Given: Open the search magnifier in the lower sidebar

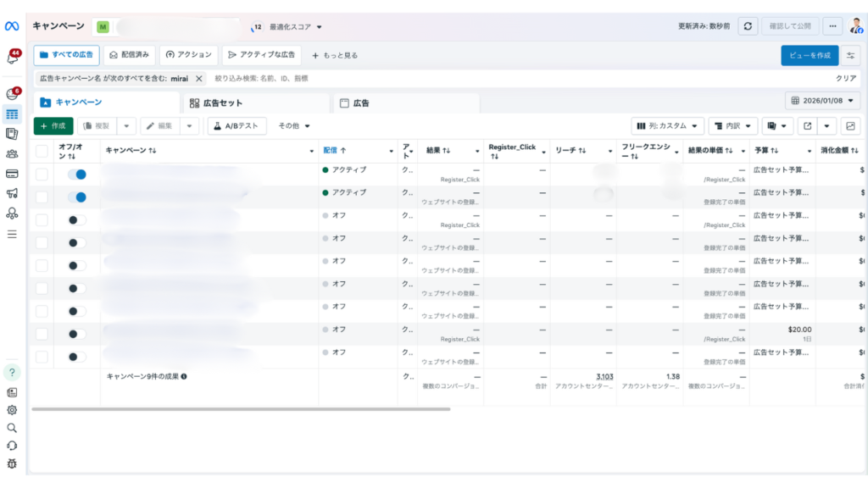Looking at the screenshot, I should pyautogui.click(x=11, y=428).
